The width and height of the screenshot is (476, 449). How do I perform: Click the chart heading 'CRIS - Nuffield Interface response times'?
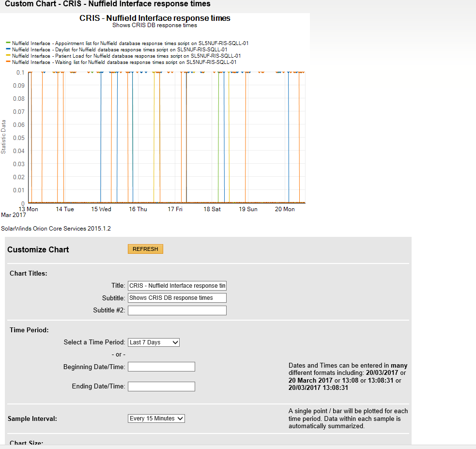[155, 18]
